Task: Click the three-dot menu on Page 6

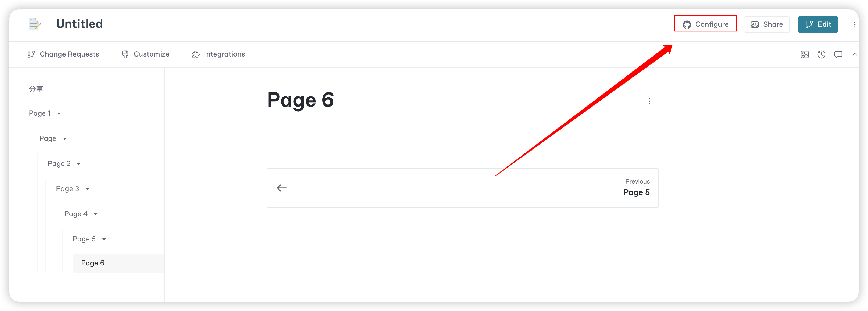Action: click(x=649, y=101)
